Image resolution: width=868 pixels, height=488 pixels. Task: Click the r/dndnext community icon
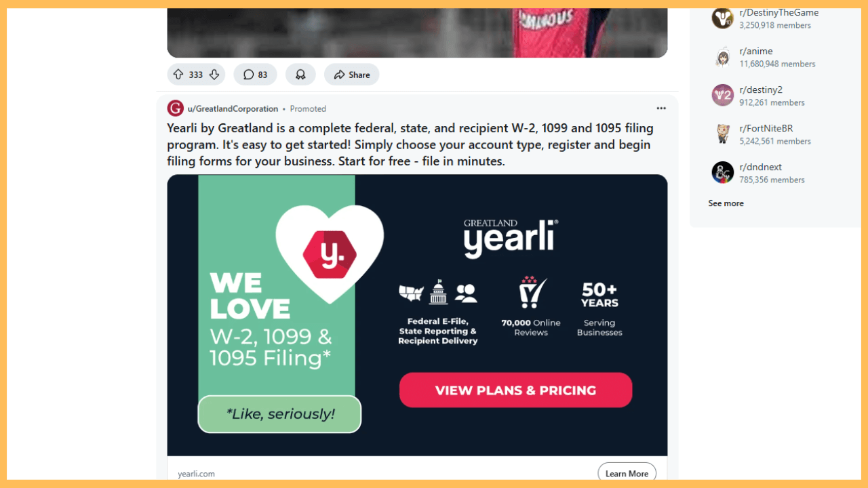[x=723, y=173]
